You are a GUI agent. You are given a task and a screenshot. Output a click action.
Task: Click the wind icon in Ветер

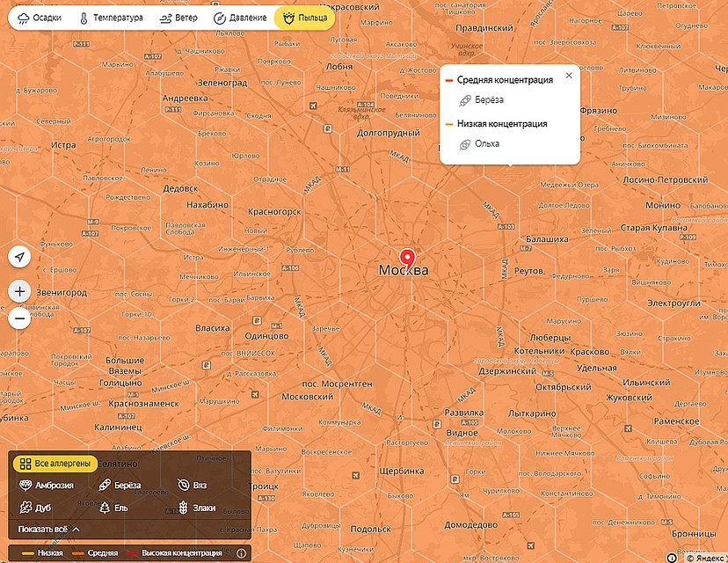click(x=165, y=18)
